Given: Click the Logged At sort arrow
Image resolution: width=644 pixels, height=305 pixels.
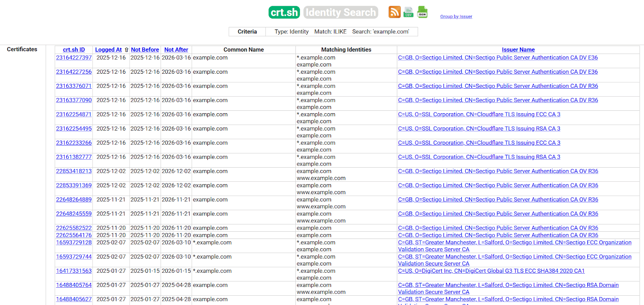Looking at the screenshot, I should tap(126, 50).
